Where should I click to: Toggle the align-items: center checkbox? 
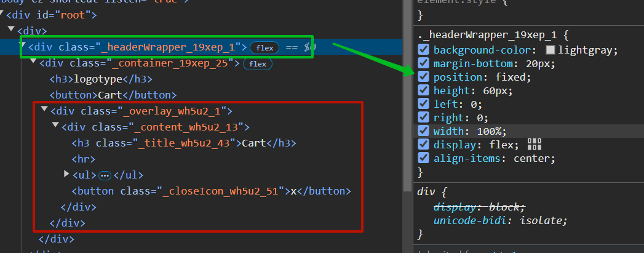coord(423,158)
